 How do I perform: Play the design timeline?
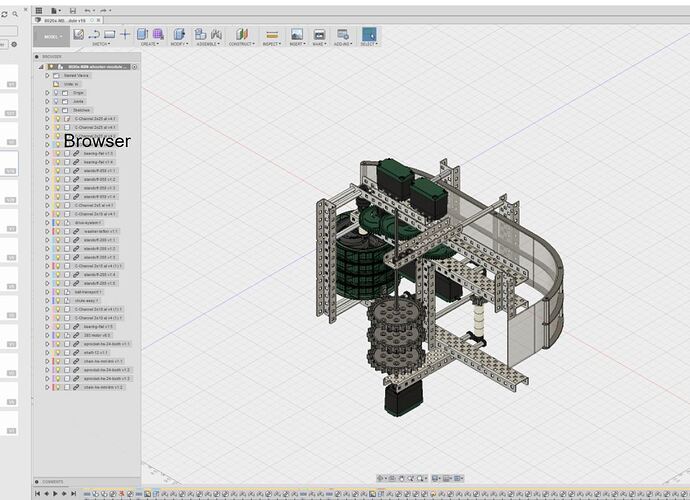tap(55, 494)
